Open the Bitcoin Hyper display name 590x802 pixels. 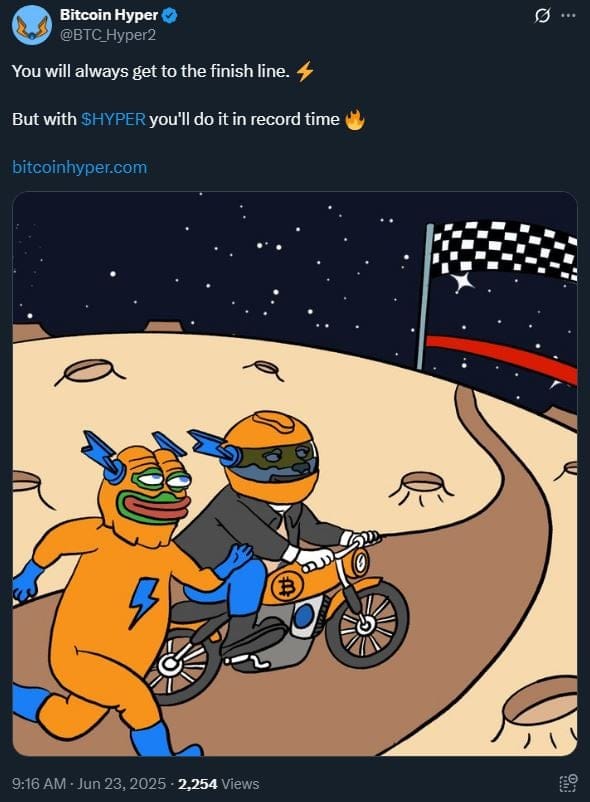point(108,15)
